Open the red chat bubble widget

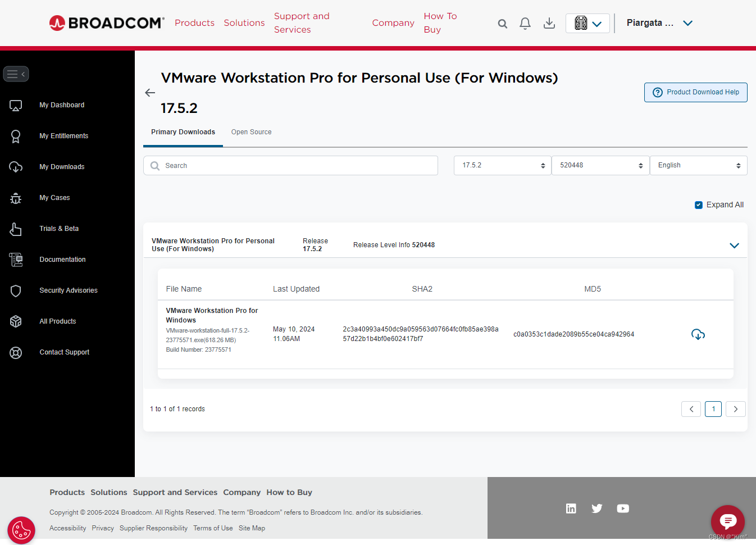tap(728, 522)
